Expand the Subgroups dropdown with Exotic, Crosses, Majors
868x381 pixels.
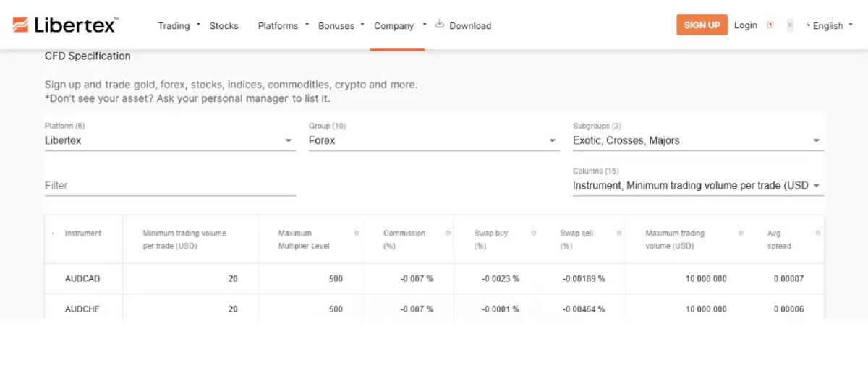click(698, 140)
